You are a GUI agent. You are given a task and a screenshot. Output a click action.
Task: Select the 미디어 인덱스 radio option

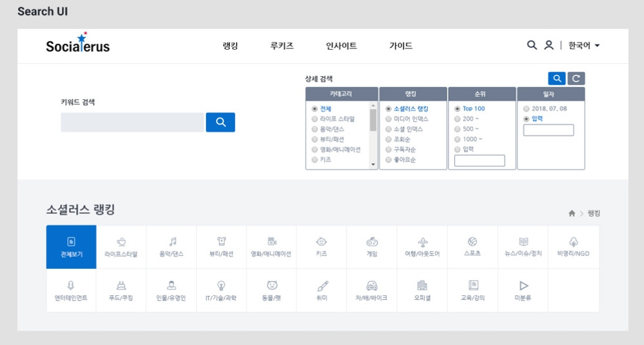click(388, 119)
